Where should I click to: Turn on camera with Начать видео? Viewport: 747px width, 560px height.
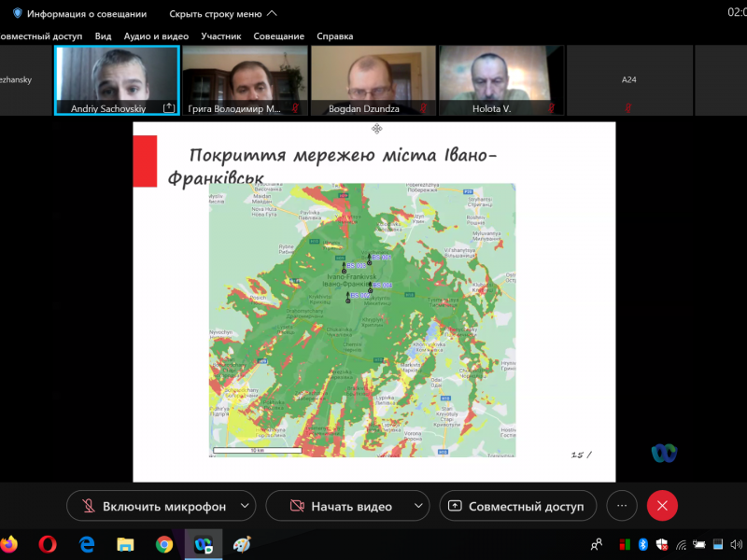[339, 506]
